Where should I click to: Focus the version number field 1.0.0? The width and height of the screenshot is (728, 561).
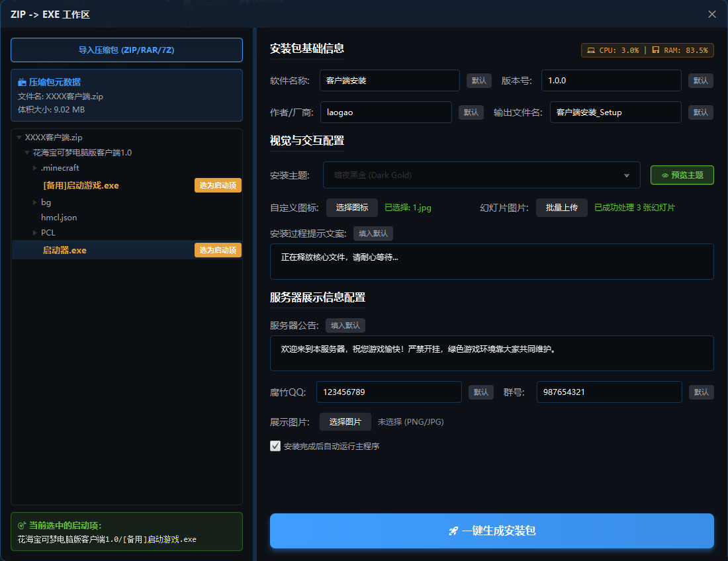pyautogui.click(x=612, y=80)
